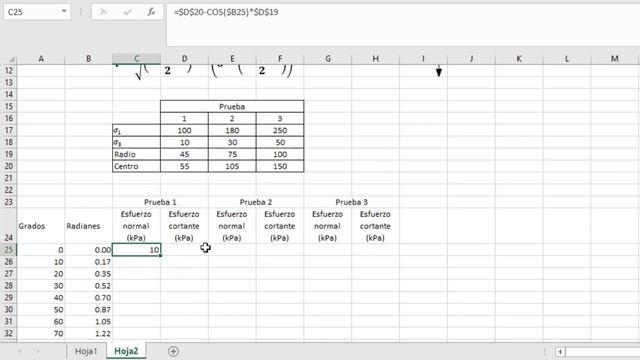Screen dimensions: 640x360
Task: Switch to the Hoja1 sheet tab
Action: (x=86, y=351)
